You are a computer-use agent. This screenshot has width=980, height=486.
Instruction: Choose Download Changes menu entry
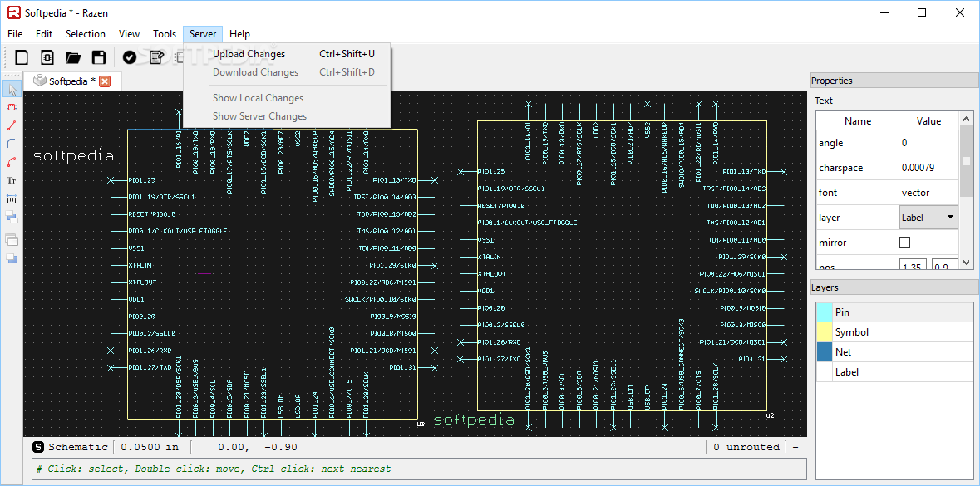click(x=287, y=71)
